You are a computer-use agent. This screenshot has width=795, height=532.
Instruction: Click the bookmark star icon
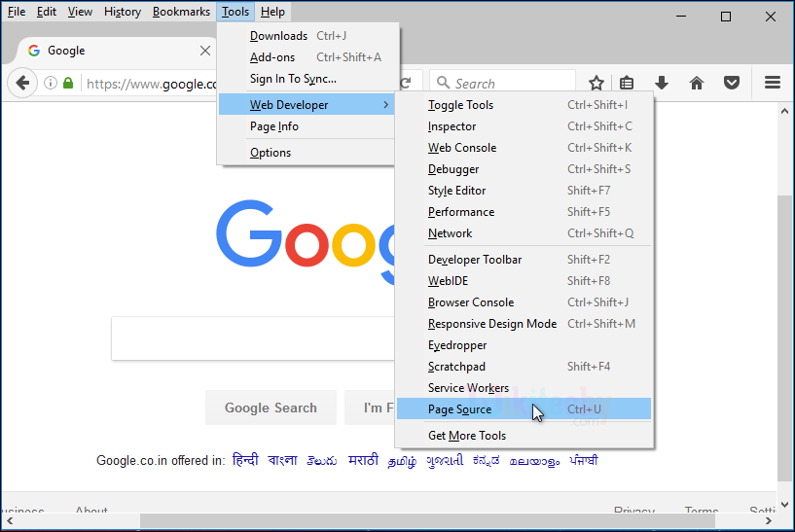[x=596, y=84]
